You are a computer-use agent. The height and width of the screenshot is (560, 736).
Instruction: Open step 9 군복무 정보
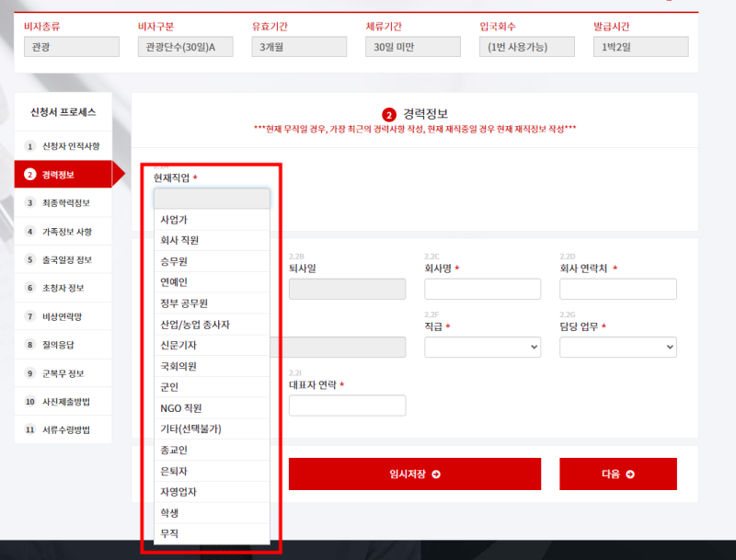pos(63,373)
